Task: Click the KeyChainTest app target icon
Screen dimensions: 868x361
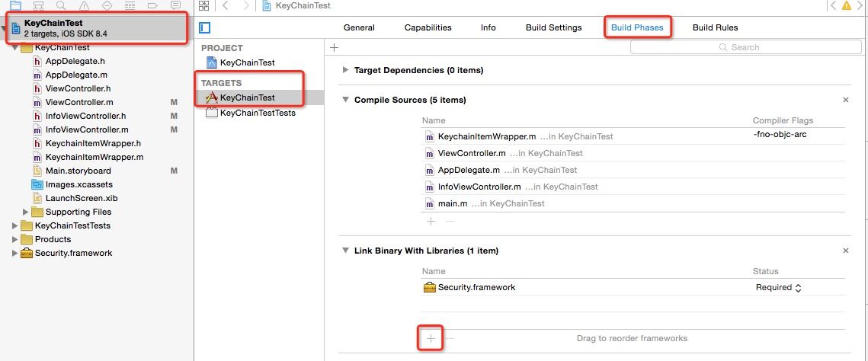Action: tap(211, 97)
